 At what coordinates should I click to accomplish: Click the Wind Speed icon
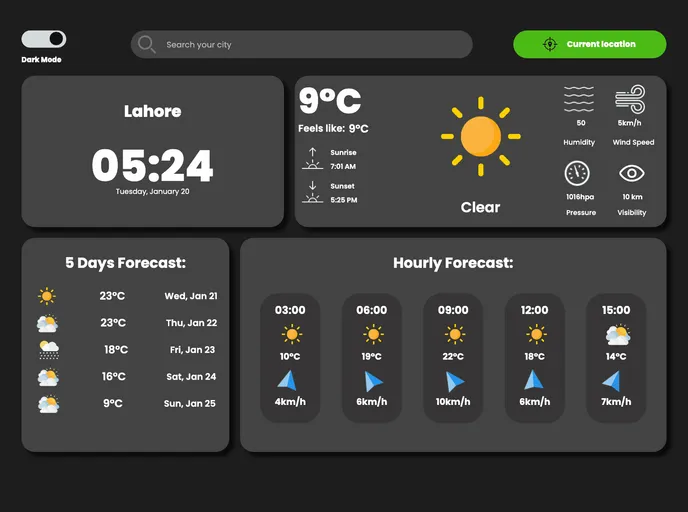630,98
